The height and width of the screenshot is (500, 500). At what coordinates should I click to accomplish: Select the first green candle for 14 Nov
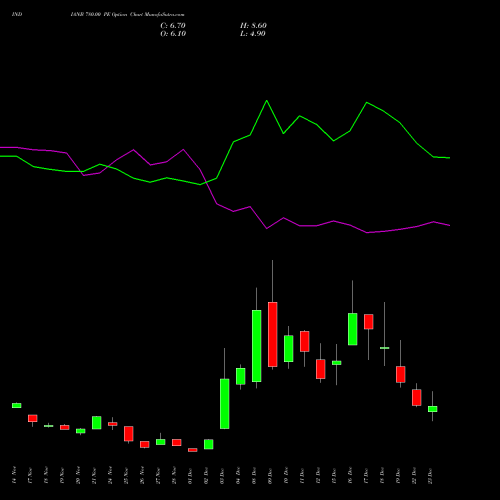click(x=17, y=405)
